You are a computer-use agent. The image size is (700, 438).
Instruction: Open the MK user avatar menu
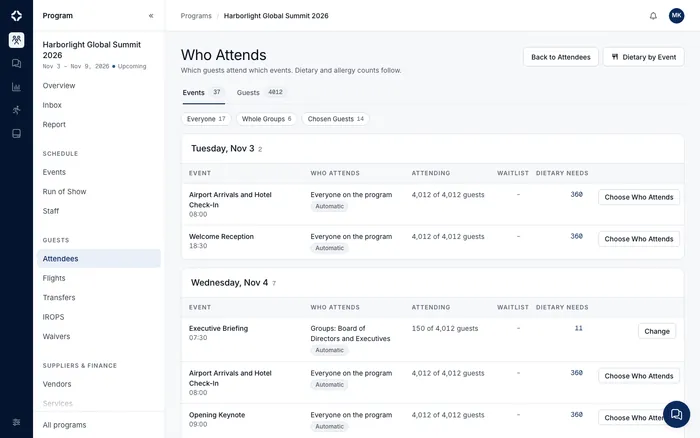(x=676, y=16)
